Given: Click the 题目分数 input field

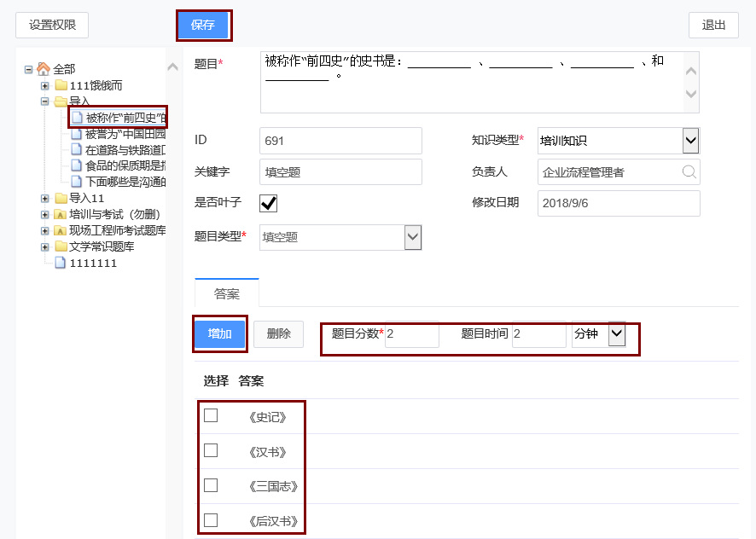Looking at the screenshot, I should pyautogui.click(x=411, y=335).
